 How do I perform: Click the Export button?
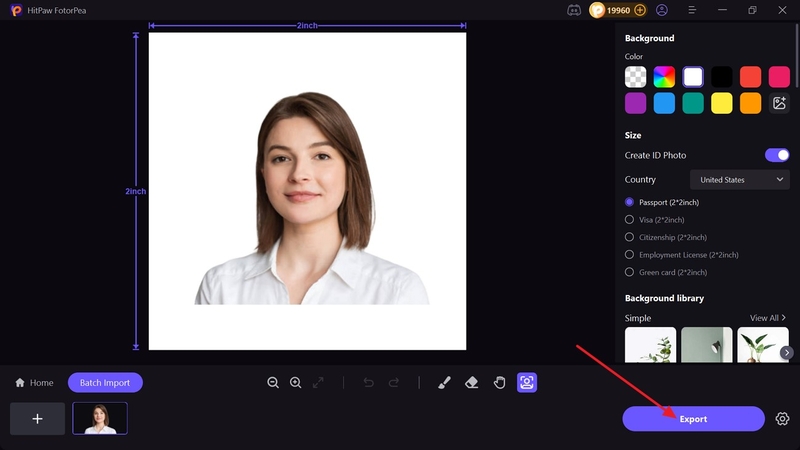pos(693,419)
